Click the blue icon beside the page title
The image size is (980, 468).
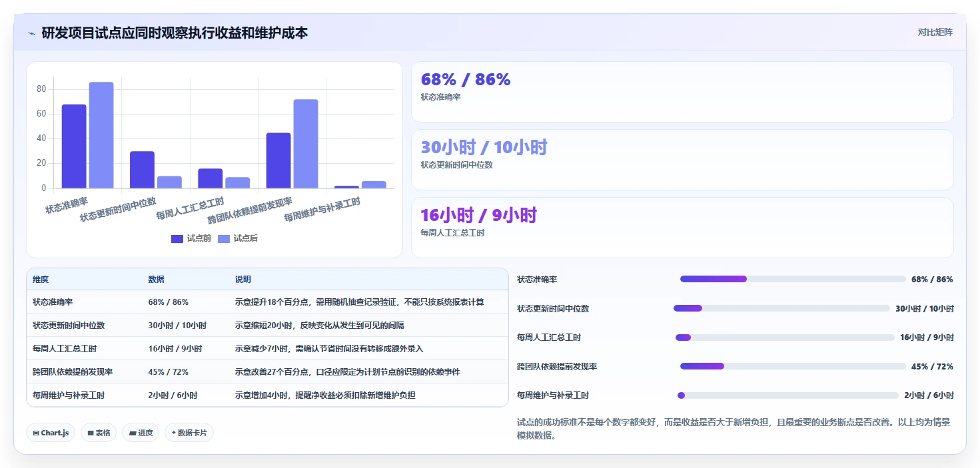click(31, 33)
